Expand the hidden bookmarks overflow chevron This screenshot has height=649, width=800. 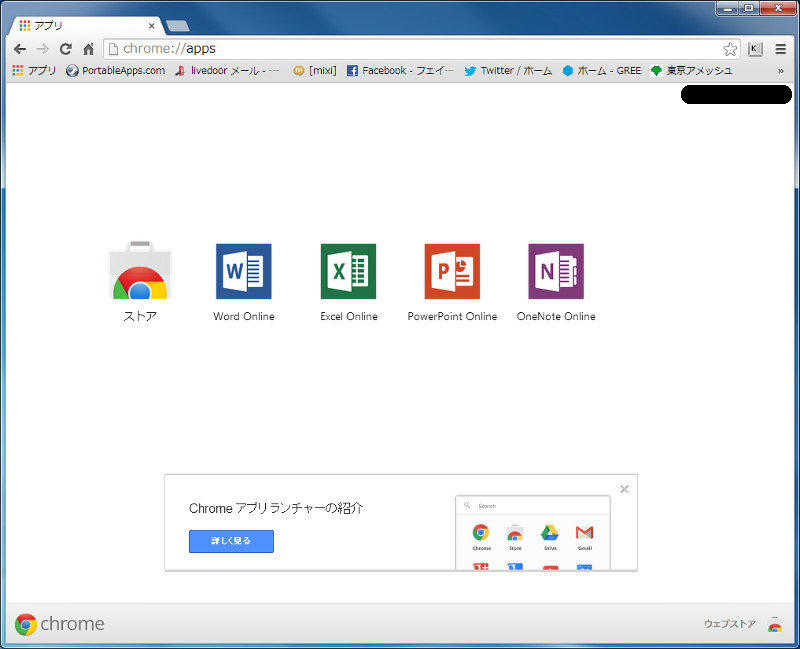click(781, 71)
